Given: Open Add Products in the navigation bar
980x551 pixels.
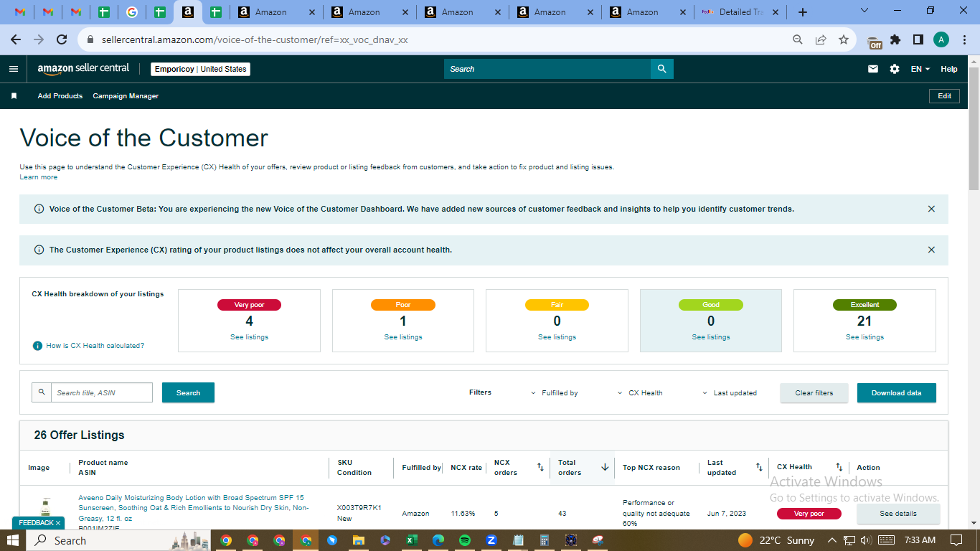Looking at the screenshot, I should (60, 96).
